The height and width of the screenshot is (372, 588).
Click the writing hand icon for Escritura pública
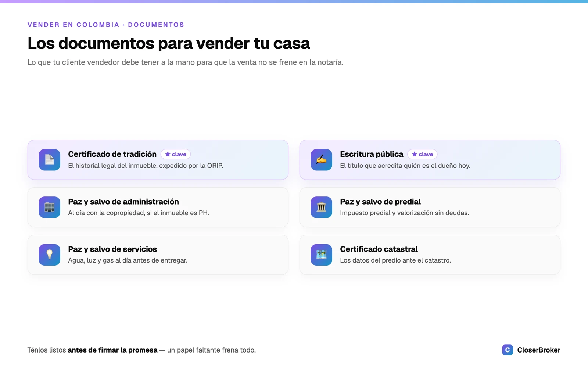click(x=321, y=160)
